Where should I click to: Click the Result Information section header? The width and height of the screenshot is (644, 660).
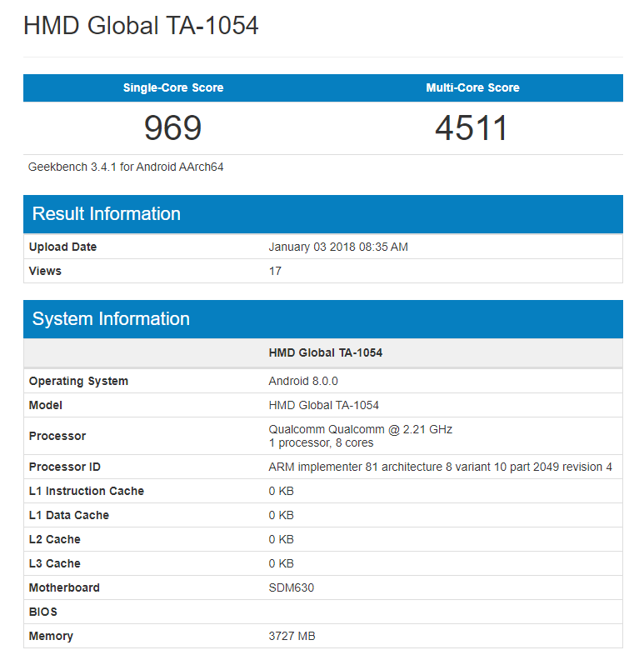323,214
